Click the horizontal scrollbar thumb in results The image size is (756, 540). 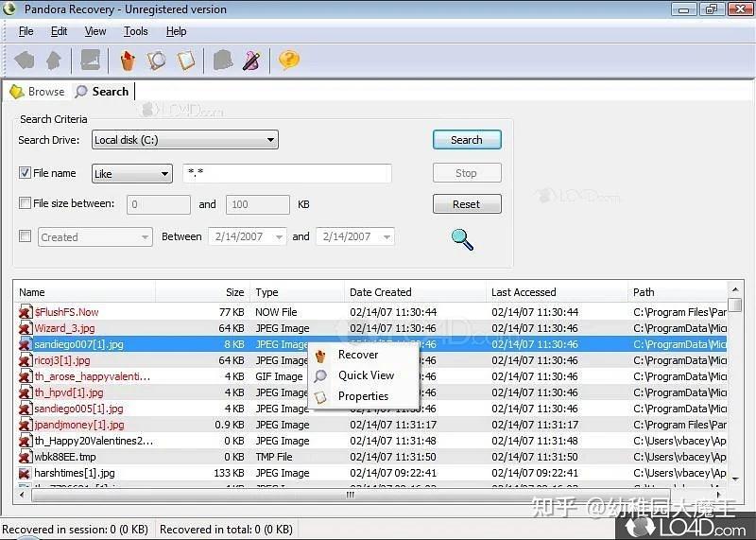(351, 495)
